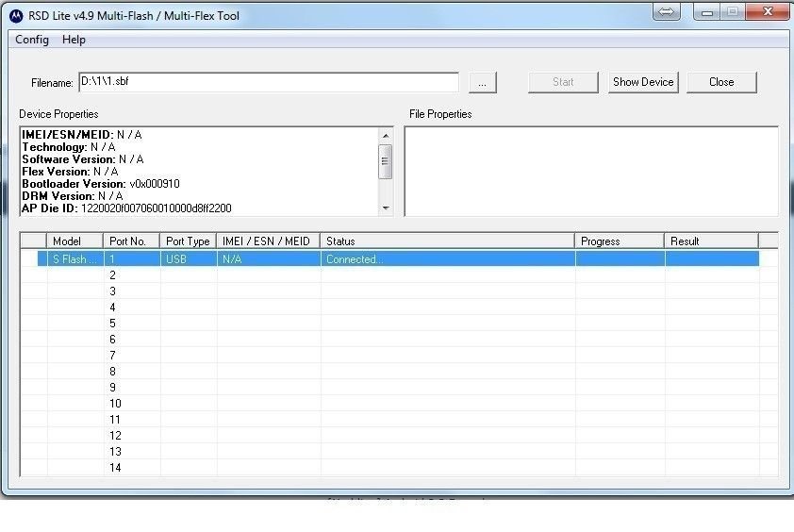The image size is (794, 532).
Task: Click the AP Die ID value line
Action: pos(126,208)
